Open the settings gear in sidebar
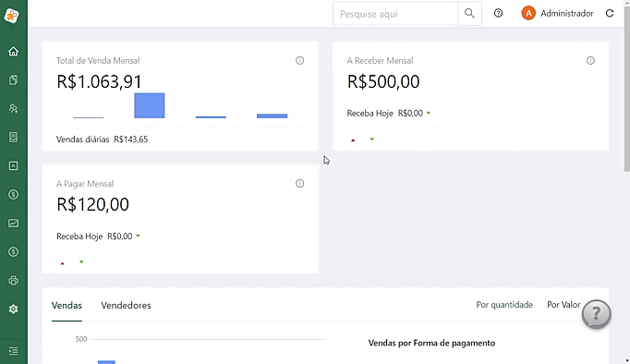Screen dimensions: 630x364 pyautogui.click(x=13, y=309)
